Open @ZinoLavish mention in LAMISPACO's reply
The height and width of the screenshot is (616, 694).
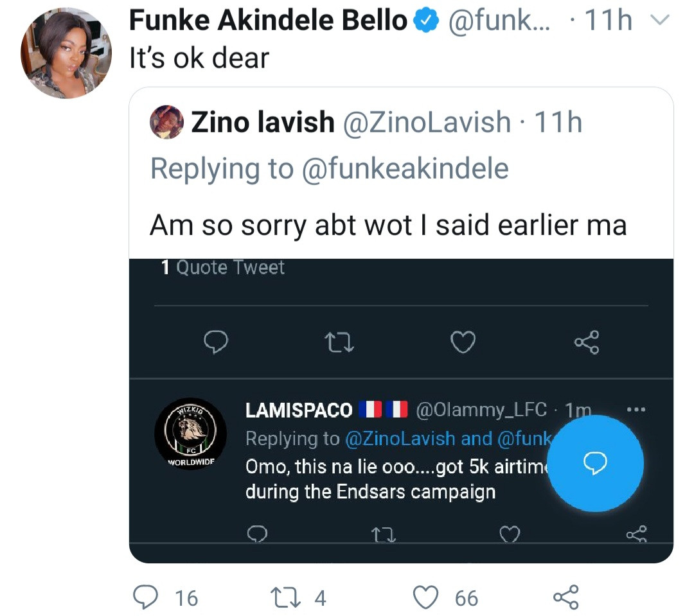(x=401, y=438)
